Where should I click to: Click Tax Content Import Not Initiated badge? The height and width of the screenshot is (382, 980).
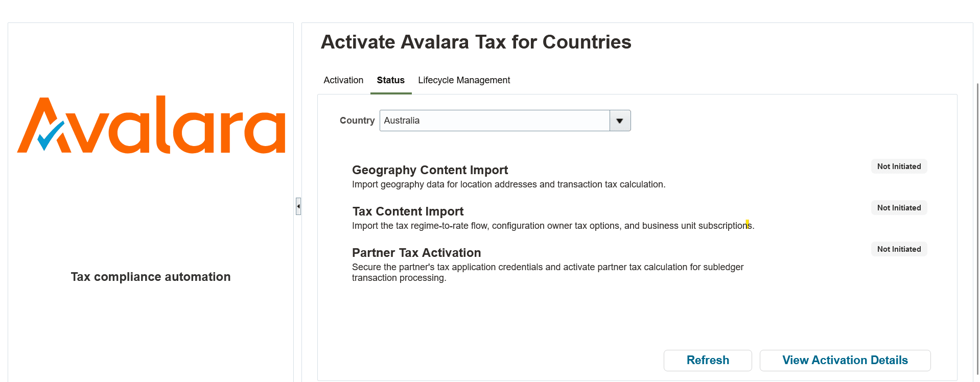click(x=898, y=207)
